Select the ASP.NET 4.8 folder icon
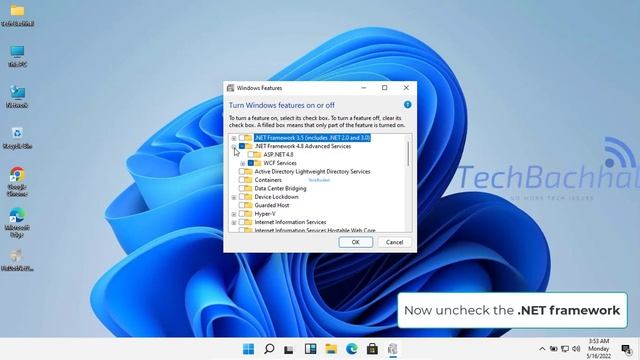The width and height of the screenshot is (640, 360). [258, 155]
